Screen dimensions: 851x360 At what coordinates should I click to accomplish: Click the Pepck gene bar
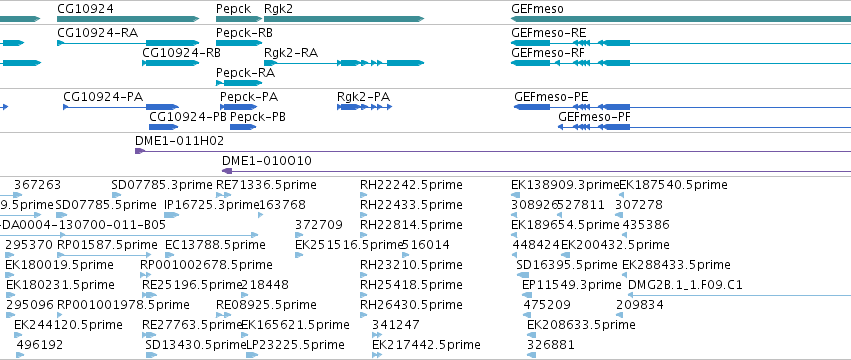pos(239,19)
